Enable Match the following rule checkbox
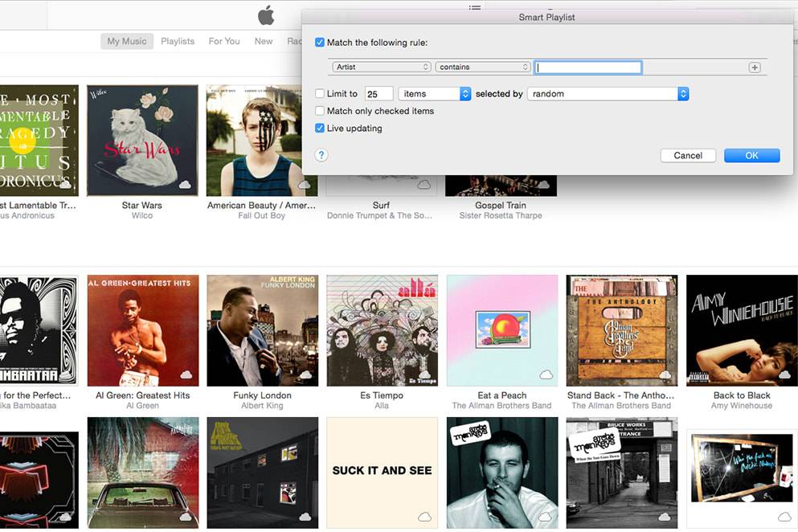This screenshot has height=532, width=798. (320, 43)
